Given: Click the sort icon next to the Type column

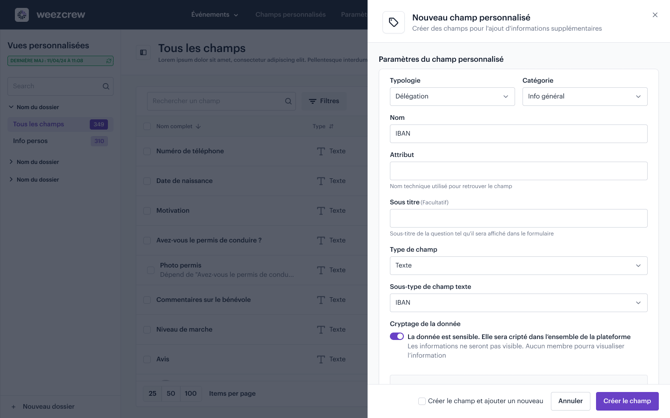Looking at the screenshot, I should (x=331, y=127).
